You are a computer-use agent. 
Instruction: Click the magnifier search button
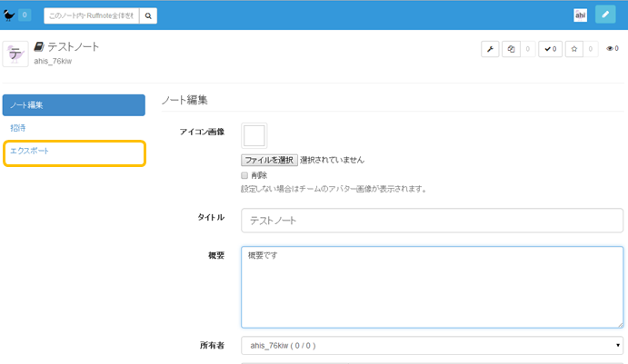[x=147, y=15]
